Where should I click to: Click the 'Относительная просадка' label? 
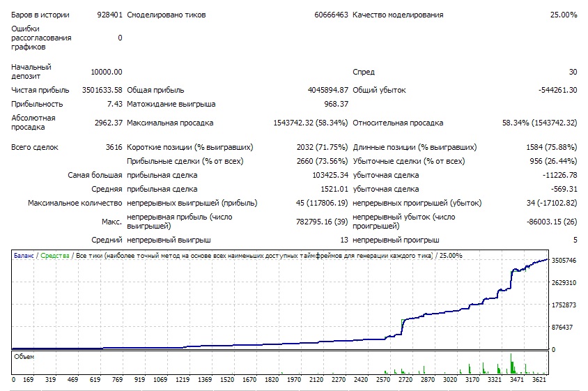pos(398,123)
